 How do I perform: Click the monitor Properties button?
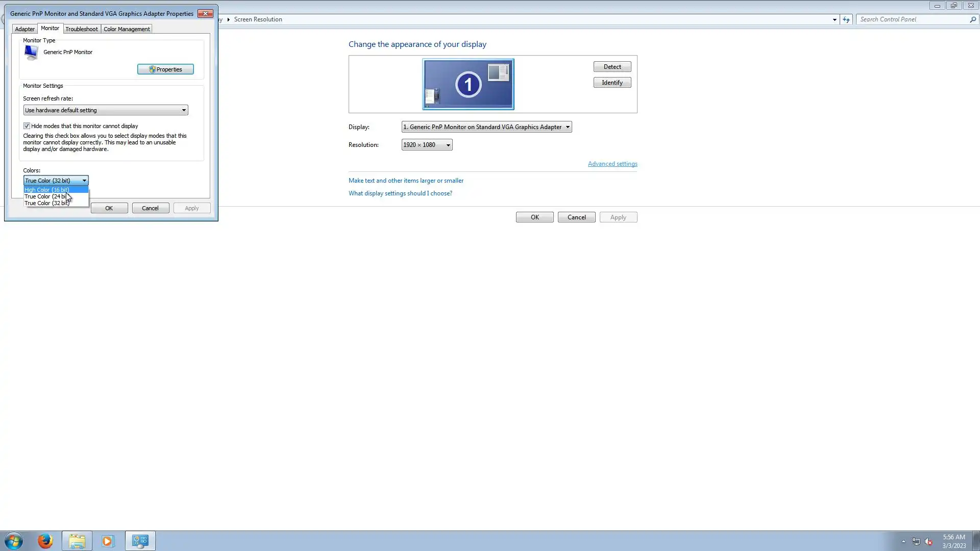[165, 69]
